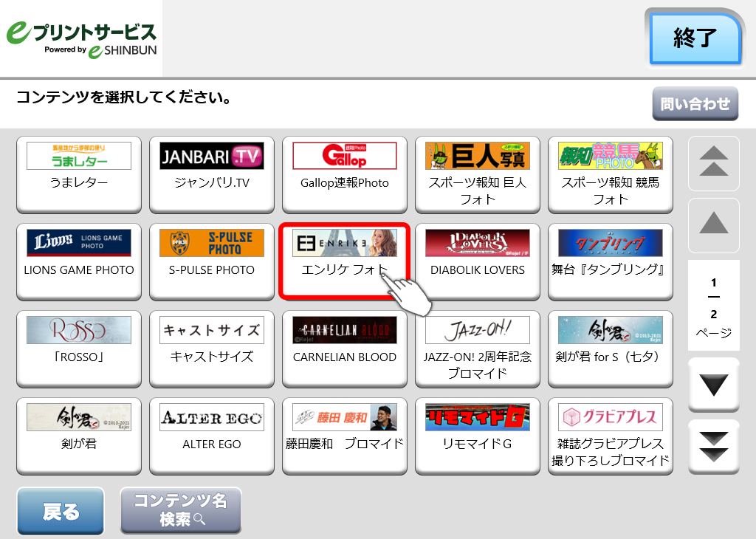The width and height of the screenshot is (756, 539).
Task: Go back with the 戻る button
Action: (61, 511)
